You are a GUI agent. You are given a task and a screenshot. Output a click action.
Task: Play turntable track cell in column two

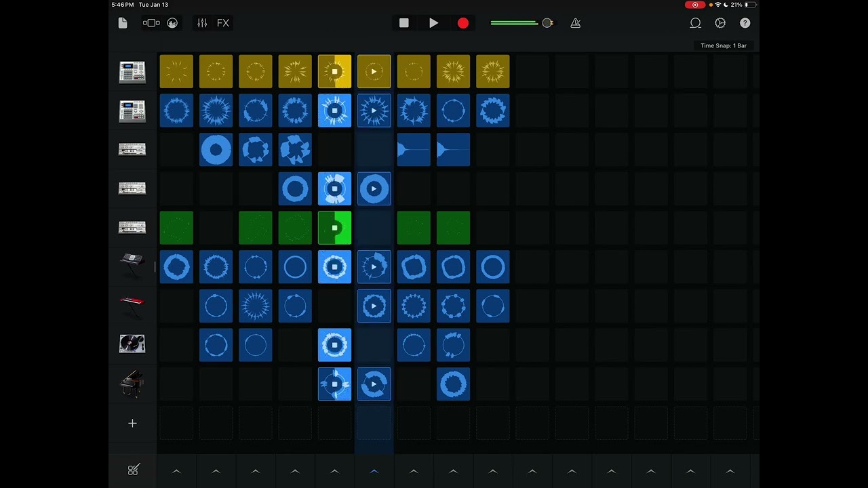pos(216,345)
